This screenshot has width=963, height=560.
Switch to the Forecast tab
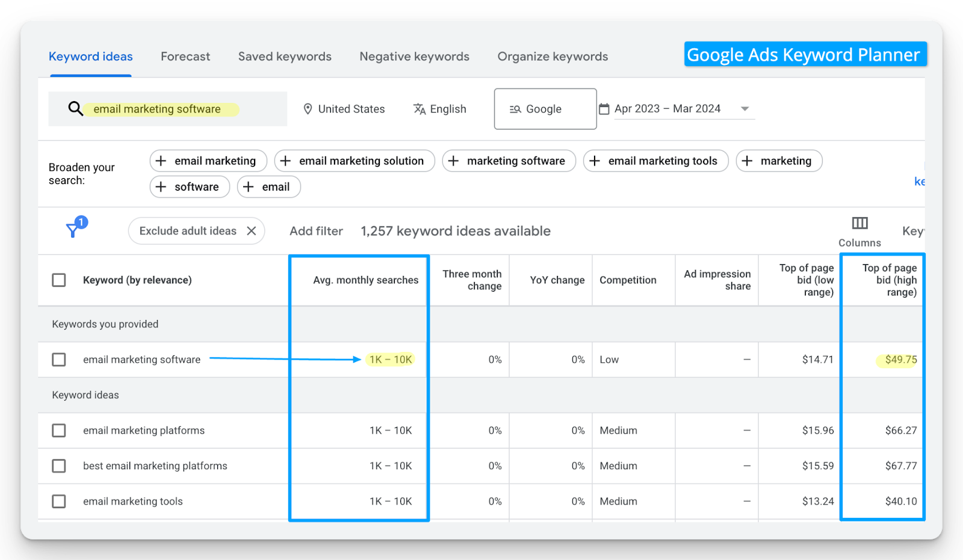tap(185, 57)
